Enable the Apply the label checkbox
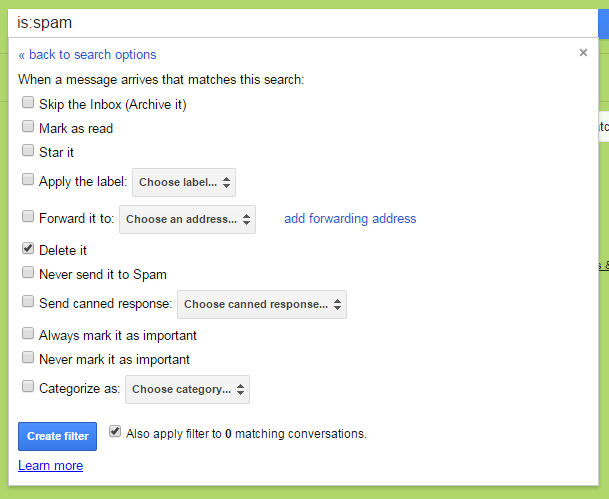Screen dimensions: 609x499 pos(28,181)
